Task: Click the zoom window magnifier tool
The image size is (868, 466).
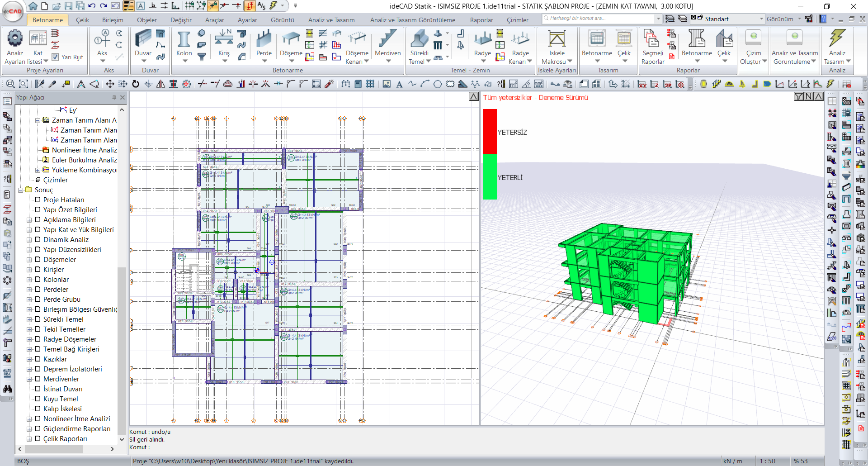Action: [10, 84]
